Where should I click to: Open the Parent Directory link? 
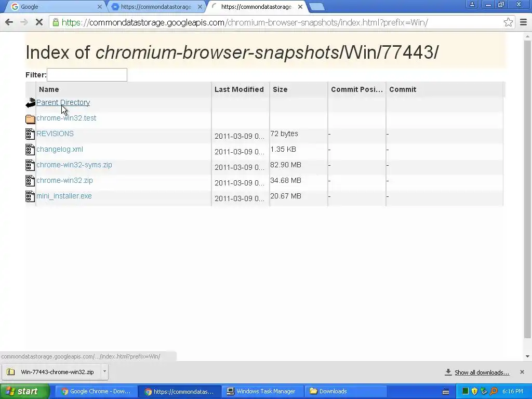pos(63,102)
